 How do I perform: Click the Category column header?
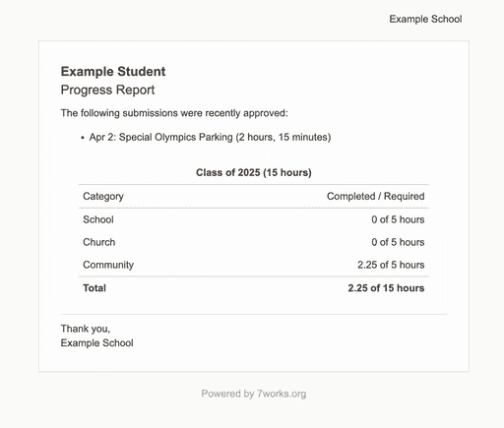[x=103, y=196]
